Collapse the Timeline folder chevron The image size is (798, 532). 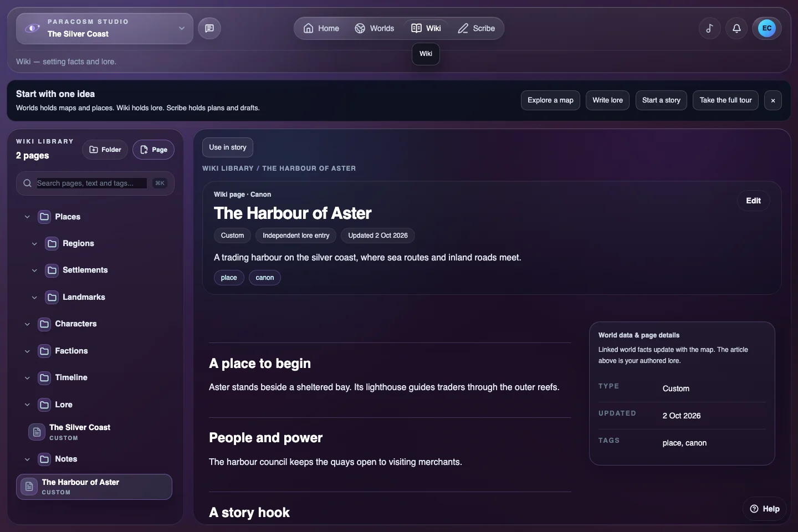click(27, 378)
